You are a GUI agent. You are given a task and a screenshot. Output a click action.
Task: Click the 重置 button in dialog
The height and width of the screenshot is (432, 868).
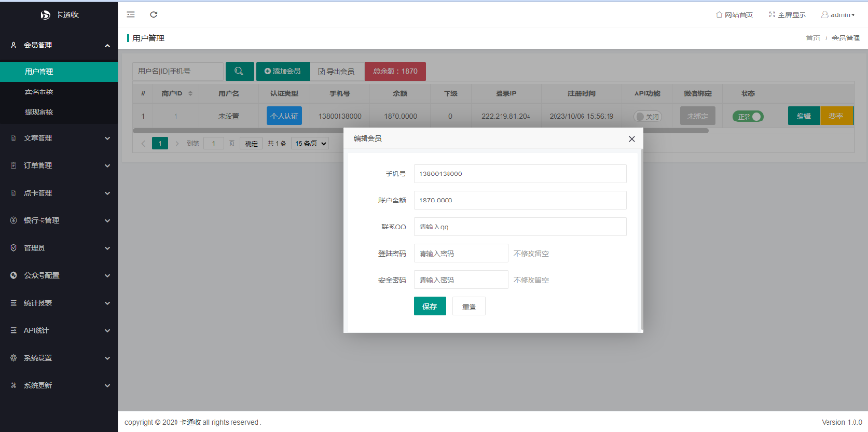click(x=469, y=306)
